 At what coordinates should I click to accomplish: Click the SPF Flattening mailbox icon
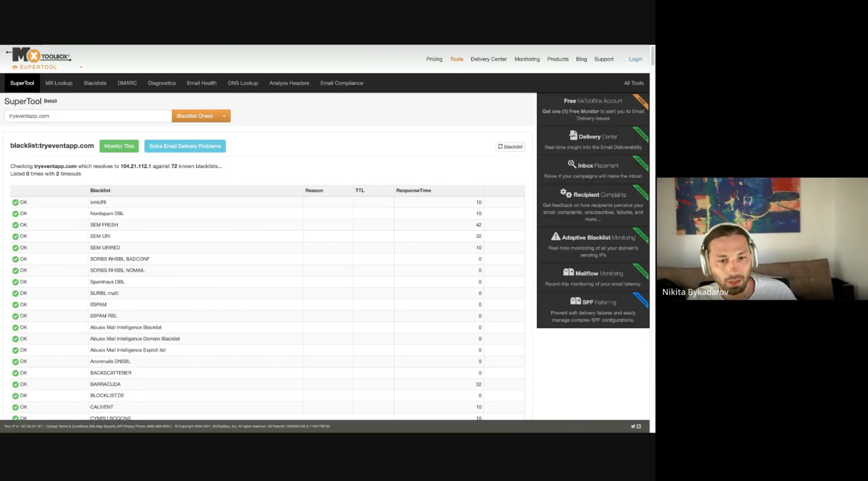click(x=576, y=301)
